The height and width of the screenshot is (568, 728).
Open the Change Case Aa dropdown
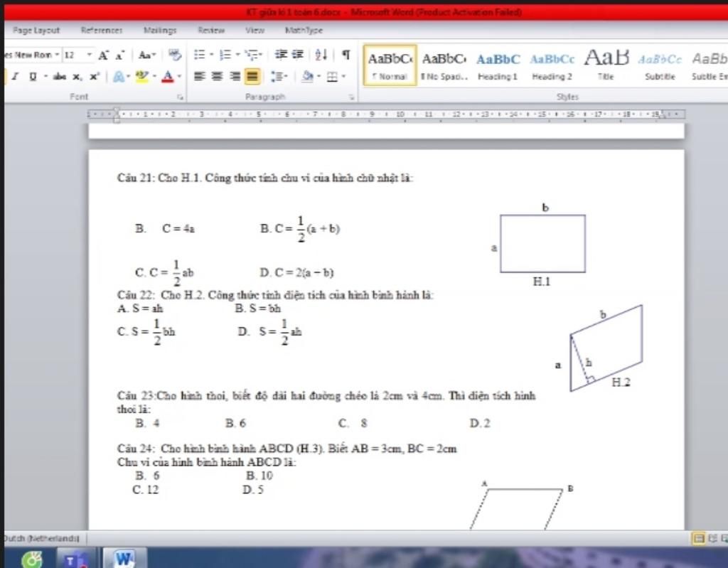click(x=147, y=55)
